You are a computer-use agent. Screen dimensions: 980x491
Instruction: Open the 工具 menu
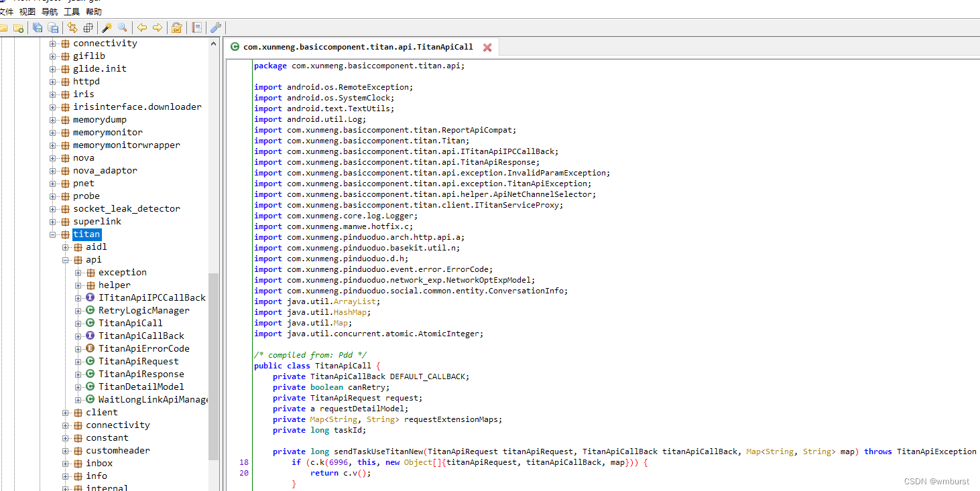72,11
